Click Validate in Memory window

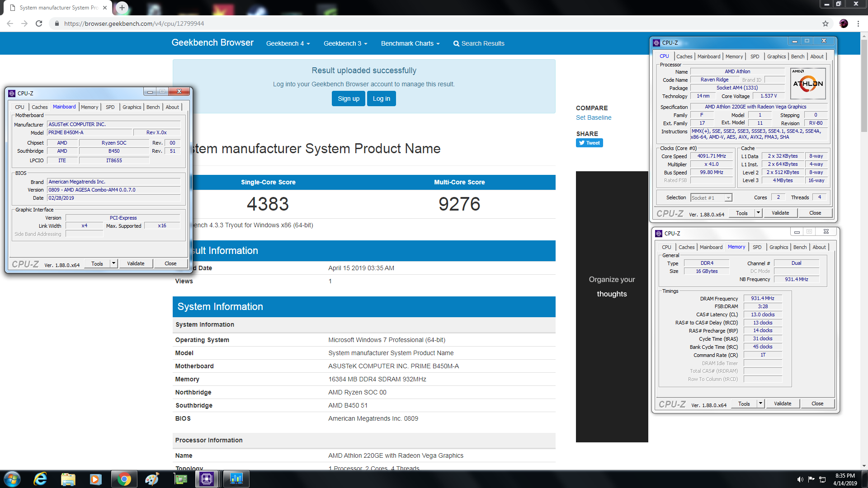pos(783,404)
